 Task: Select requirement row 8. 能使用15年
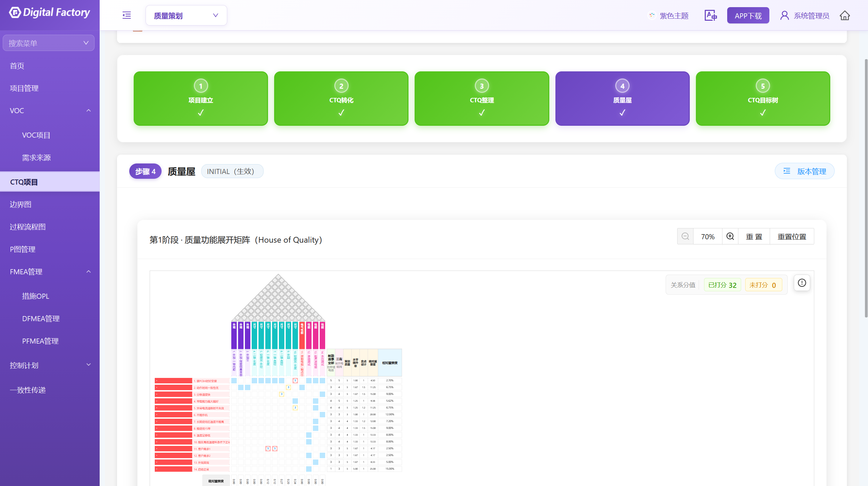[212, 428]
